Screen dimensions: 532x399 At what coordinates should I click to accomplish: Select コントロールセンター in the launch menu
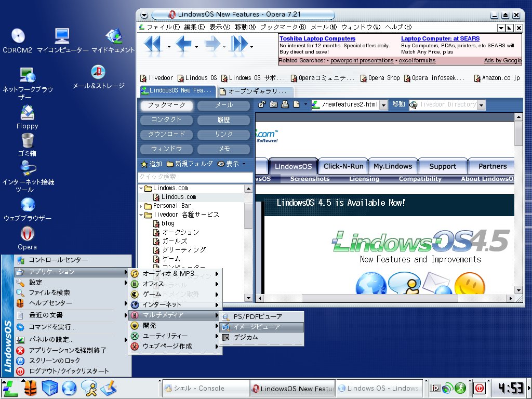click(x=73, y=260)
